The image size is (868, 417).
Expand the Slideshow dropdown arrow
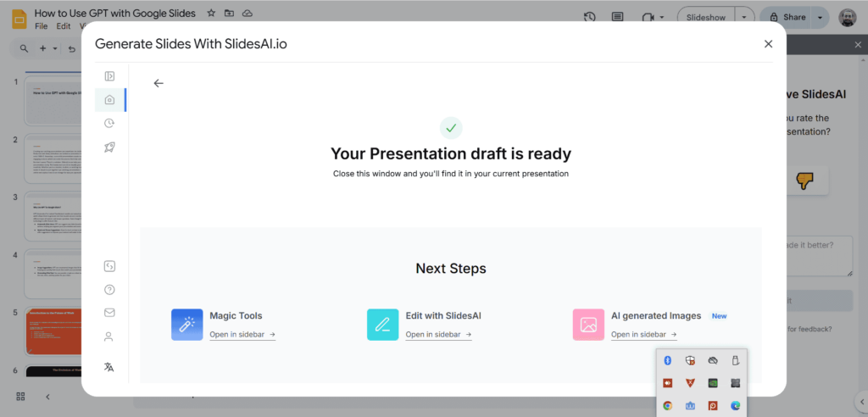tap(744, 17)
